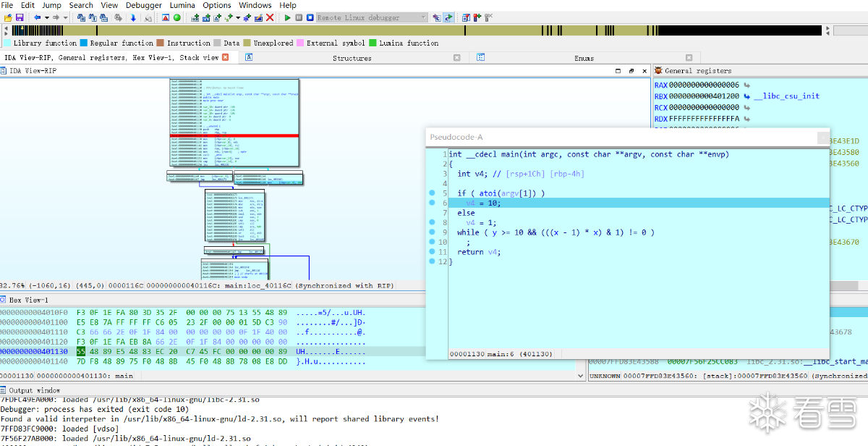This screenshot has width=868, height=446.
Task: Expand the green cross-reference tool dropdown arrow
Action: click(x=238, y=17)
